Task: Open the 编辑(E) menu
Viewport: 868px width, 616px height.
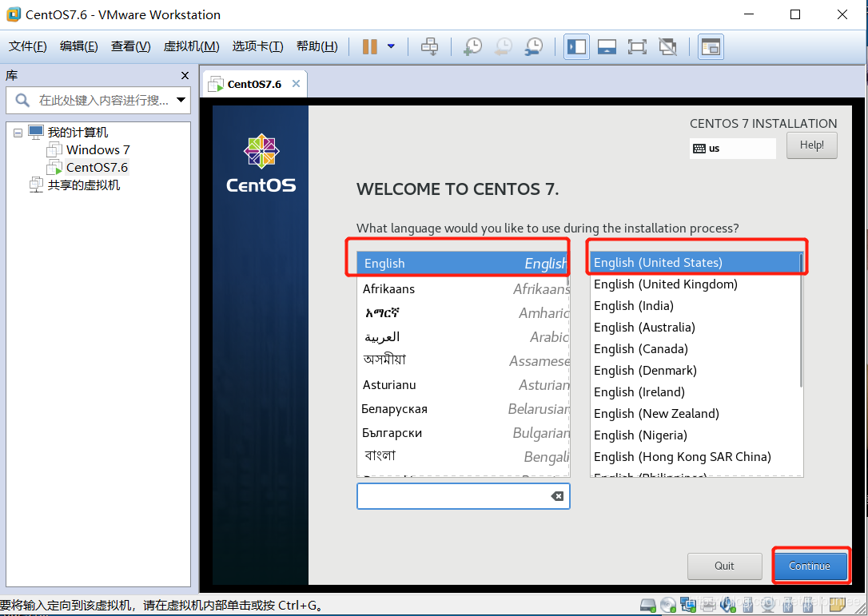Action: (x=78, y=46)
